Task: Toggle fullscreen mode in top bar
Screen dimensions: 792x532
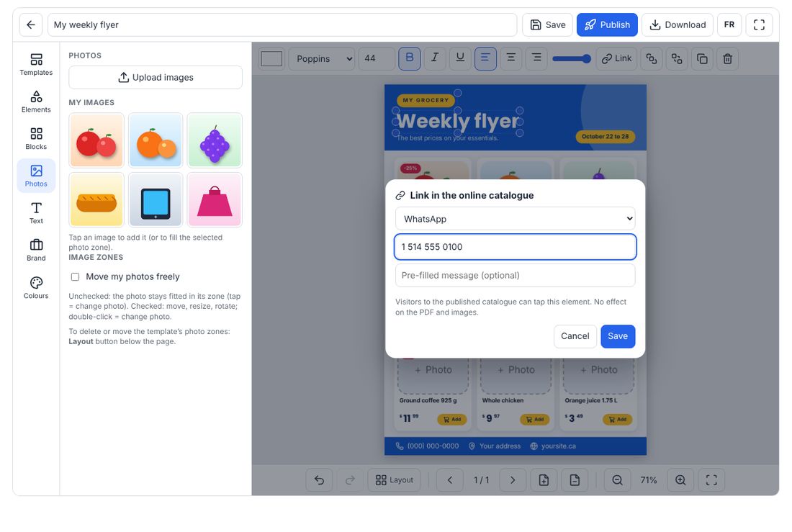Action: 759,24
